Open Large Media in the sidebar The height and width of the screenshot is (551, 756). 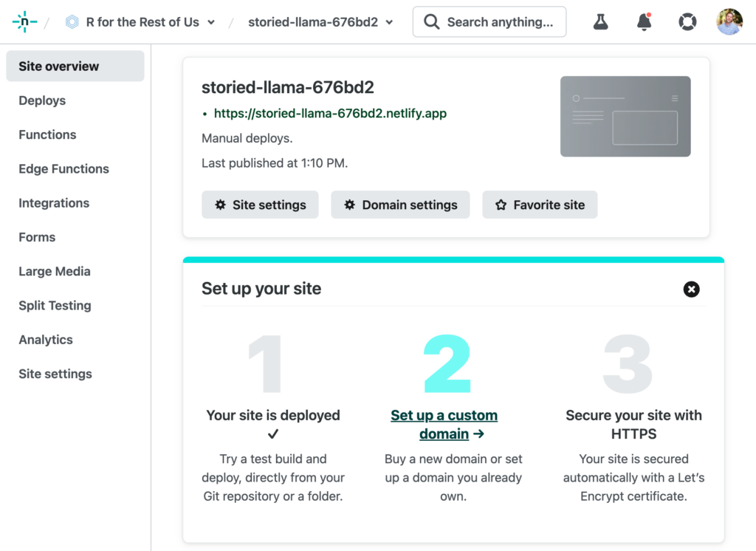pos(55,272)
